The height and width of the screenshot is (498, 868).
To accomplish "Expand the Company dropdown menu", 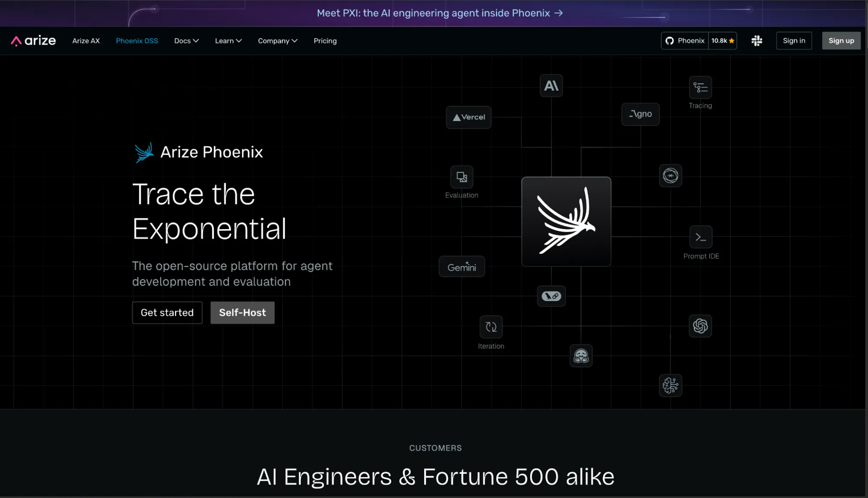I will click(277, 41).
